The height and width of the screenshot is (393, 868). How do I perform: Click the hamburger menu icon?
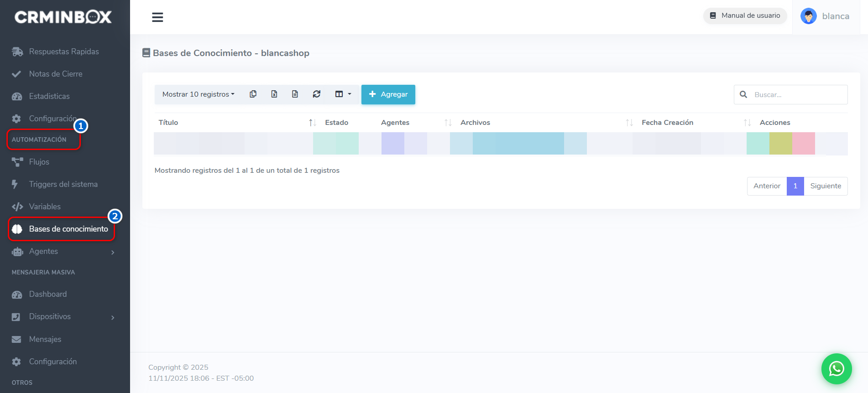click(x=157, y=17)
